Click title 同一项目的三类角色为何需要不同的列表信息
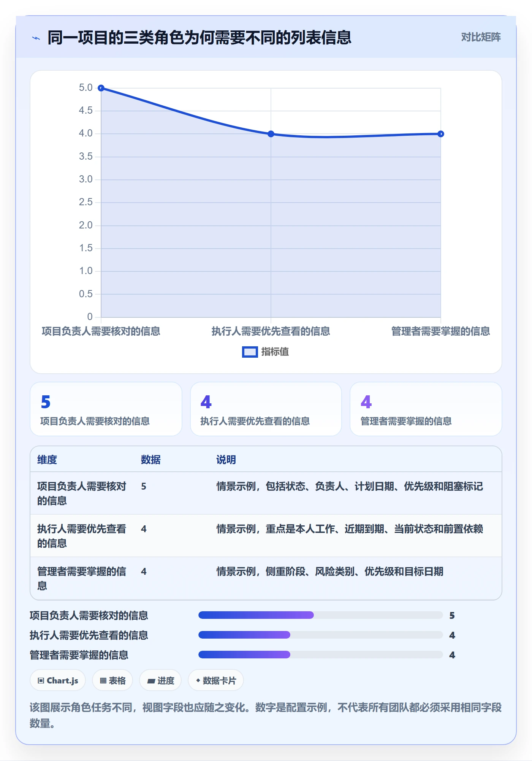The width and height of the screenshot is (532, 761). tap(199, 38)
